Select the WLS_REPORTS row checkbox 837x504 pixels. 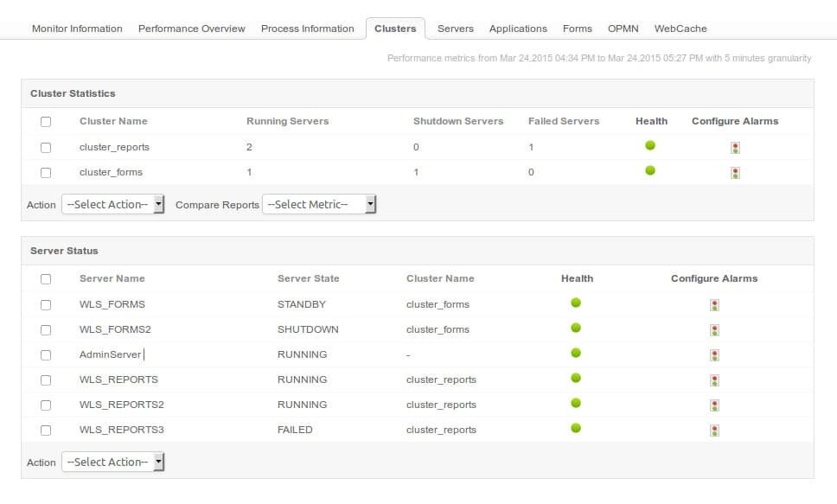pyautogui.click(x=47, y=380)
